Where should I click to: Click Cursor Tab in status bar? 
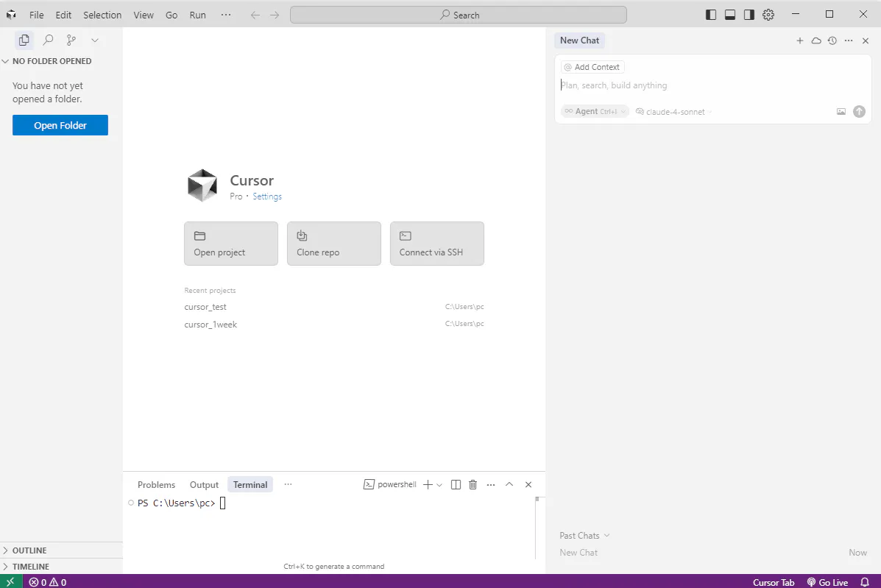pyautogui.click(x=773, y=582)
